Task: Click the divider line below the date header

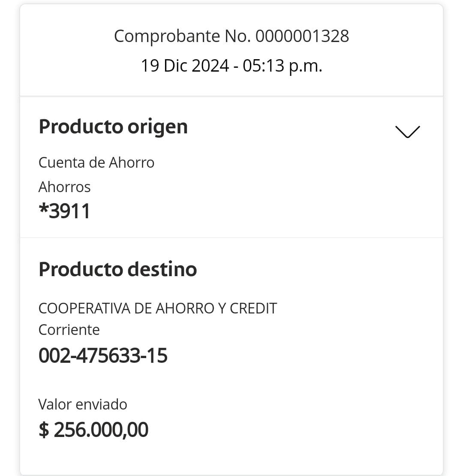Action: (x=231, y=96)
